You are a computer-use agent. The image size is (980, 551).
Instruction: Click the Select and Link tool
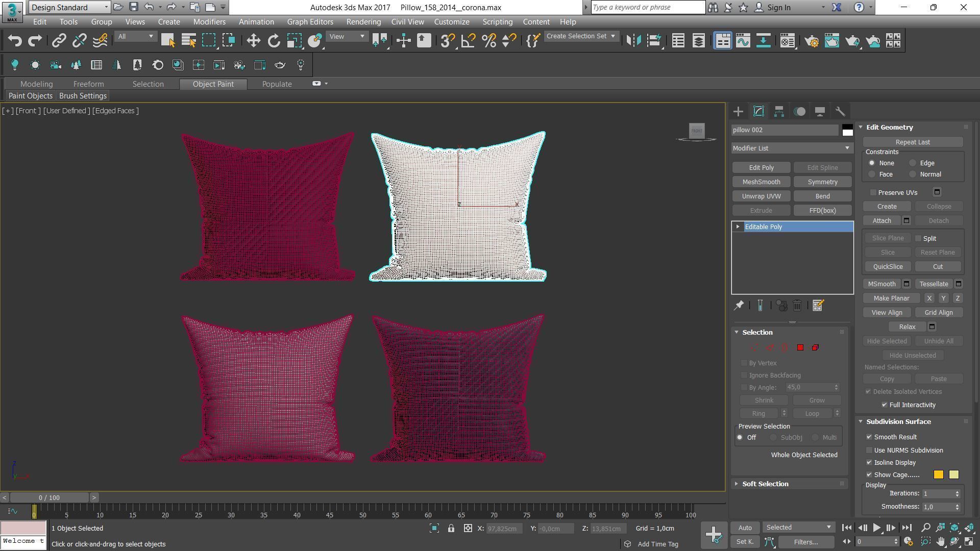pyautogui.click(x=59, y=41)
